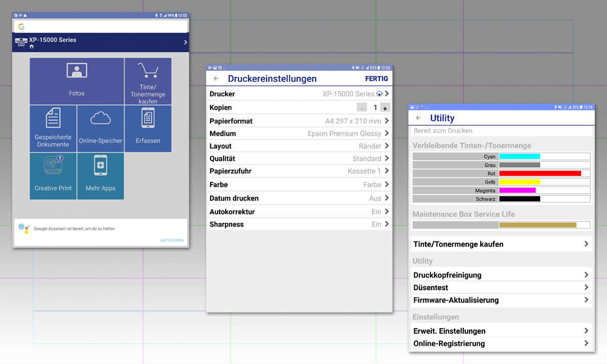Open Gespeicherte Dokumente tile
Image resolution: width=607 pixels, height=364 pixels.
click(x=53, y=128)
